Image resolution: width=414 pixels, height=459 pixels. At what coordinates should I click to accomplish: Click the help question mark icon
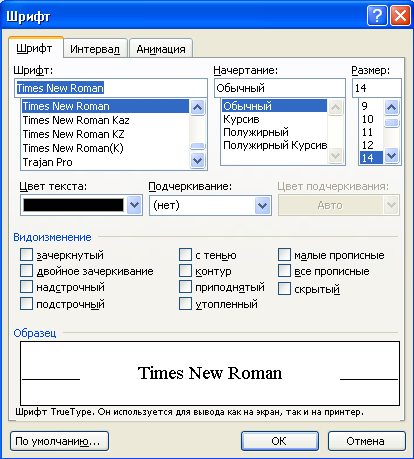coord(377,15)
